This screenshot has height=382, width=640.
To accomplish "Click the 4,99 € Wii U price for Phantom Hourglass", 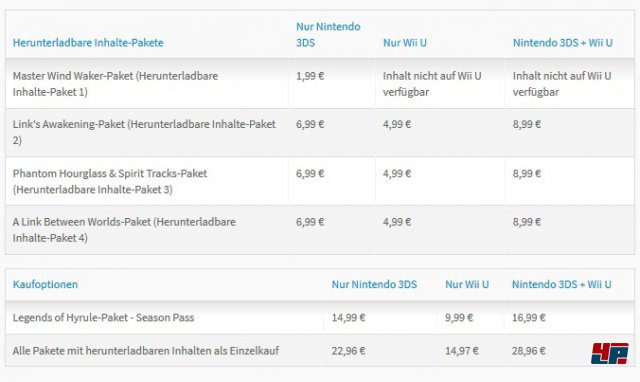I will click(x=397, y=173).
